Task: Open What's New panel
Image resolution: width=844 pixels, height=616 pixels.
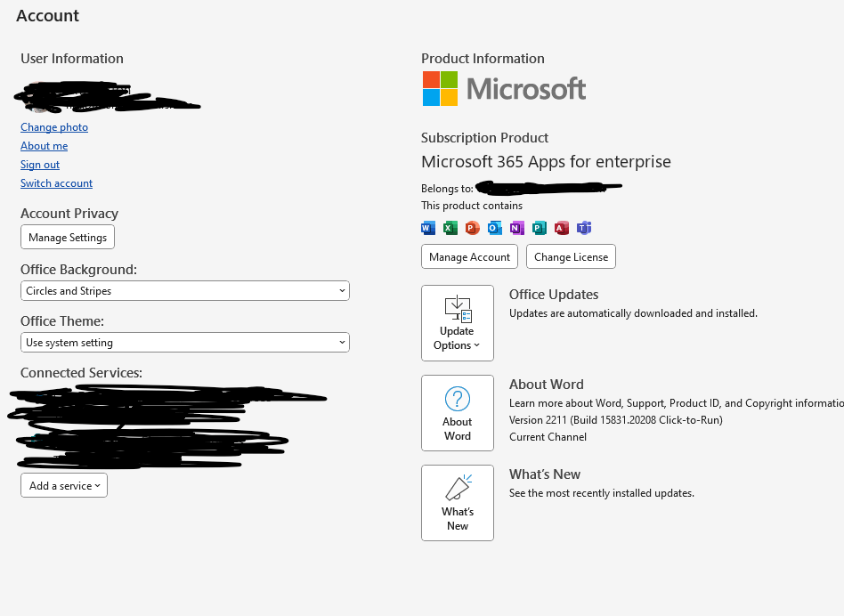Action: (458, 502)
